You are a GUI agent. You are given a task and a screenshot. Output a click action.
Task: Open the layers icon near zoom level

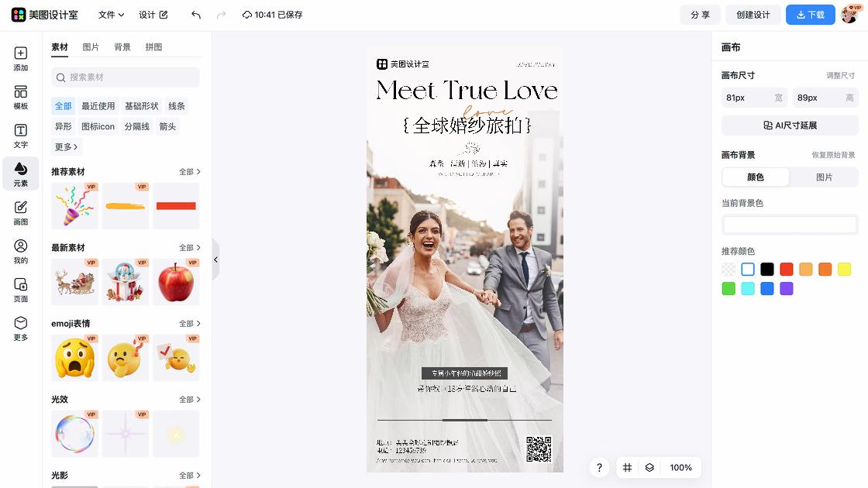(x=649, y=468)
